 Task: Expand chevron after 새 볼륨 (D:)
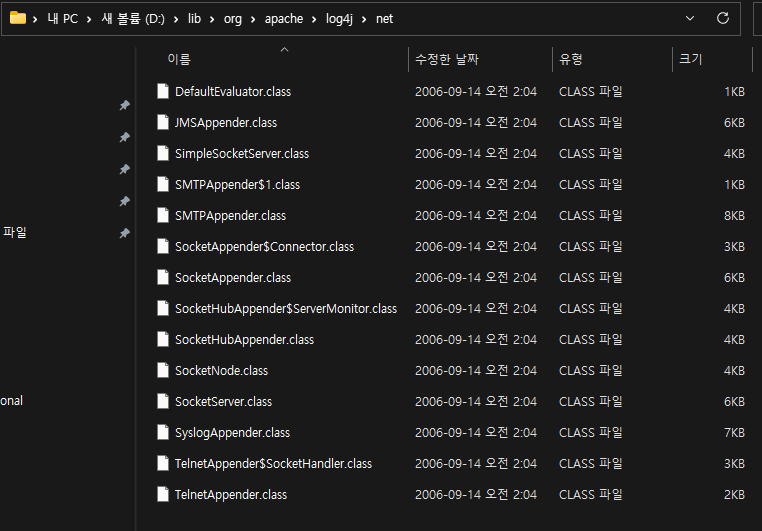[176, 19]
